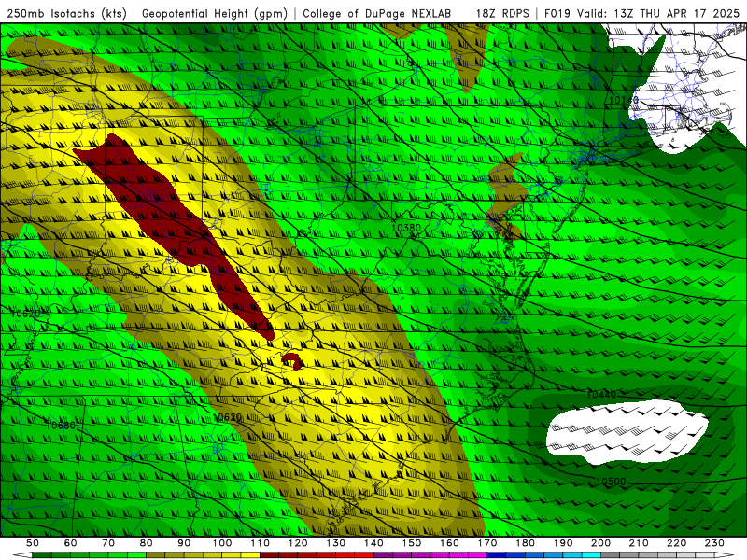Click the 200 value on the color scale

pyautogui.click(x=600, y=543)
